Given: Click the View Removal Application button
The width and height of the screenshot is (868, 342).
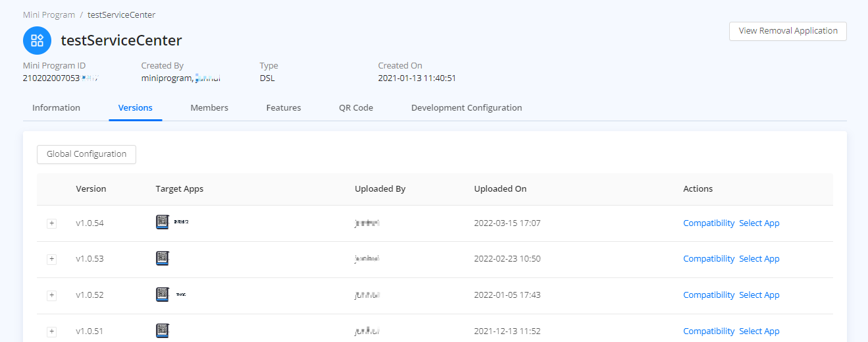Looking at the screenshot, I should pos(788,31).
